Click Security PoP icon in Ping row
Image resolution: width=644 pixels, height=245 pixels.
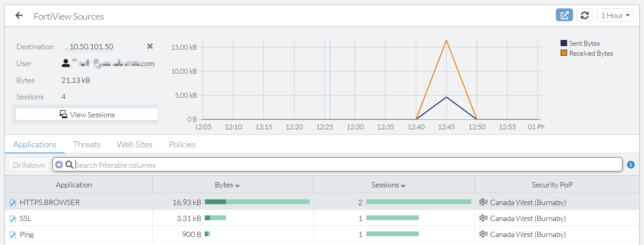coord(483,234)
